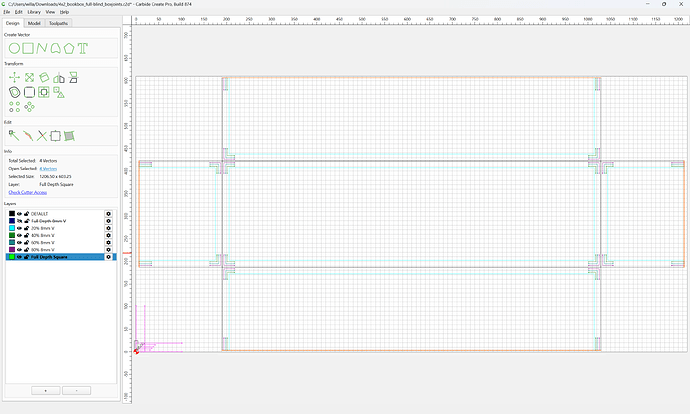
Task: Open the Edit menu
Action: click(18, 12)
